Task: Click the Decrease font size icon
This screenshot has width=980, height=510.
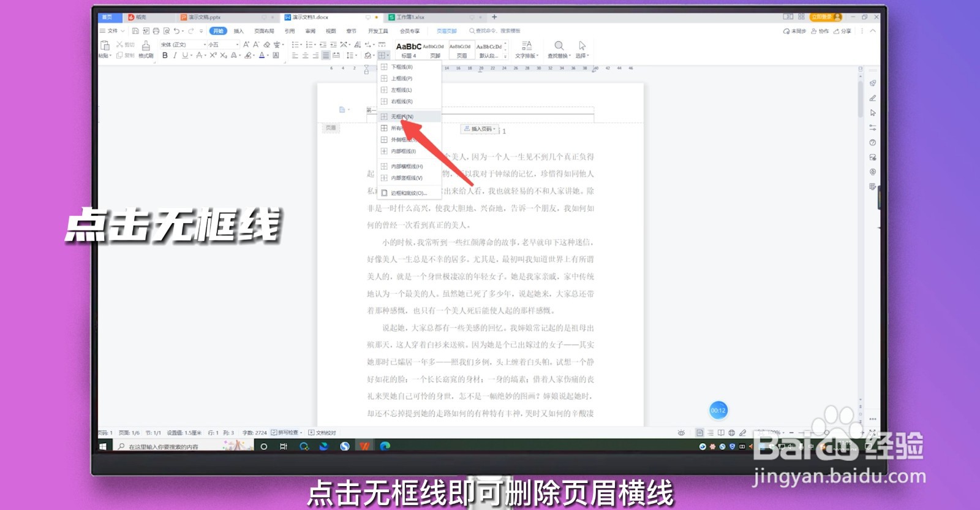Action: coord(255,44)
